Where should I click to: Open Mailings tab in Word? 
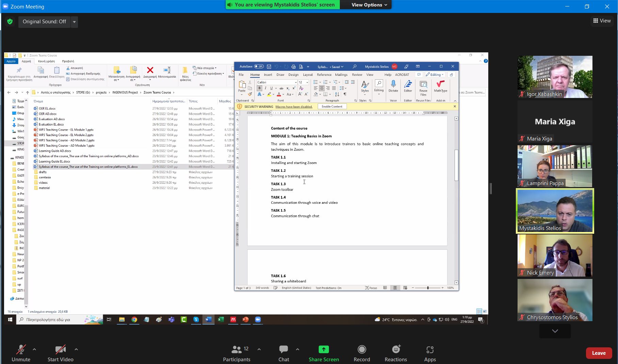tap(341, 75)
